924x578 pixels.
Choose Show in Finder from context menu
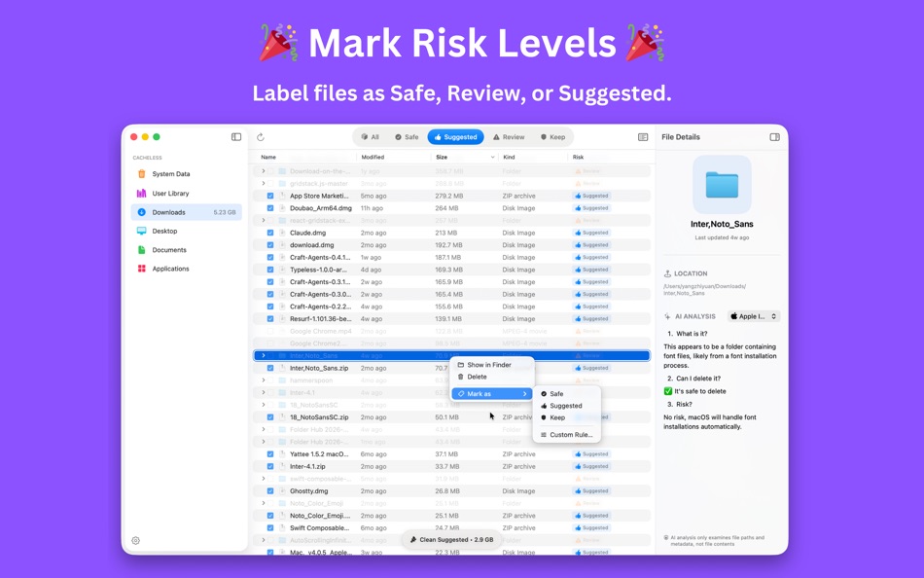[x=492, y=365]
